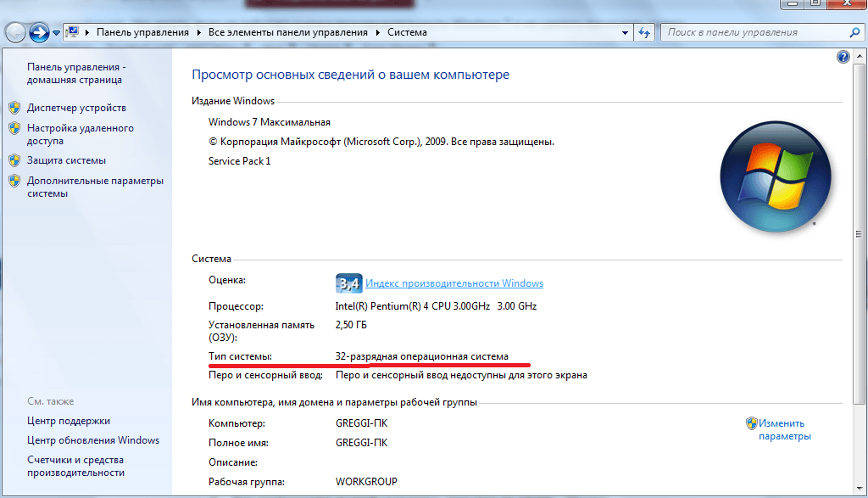Select "Все элементы панели управления" breadcrumb
This screenshot has height=498, width=868.
(x=288, y=33)
